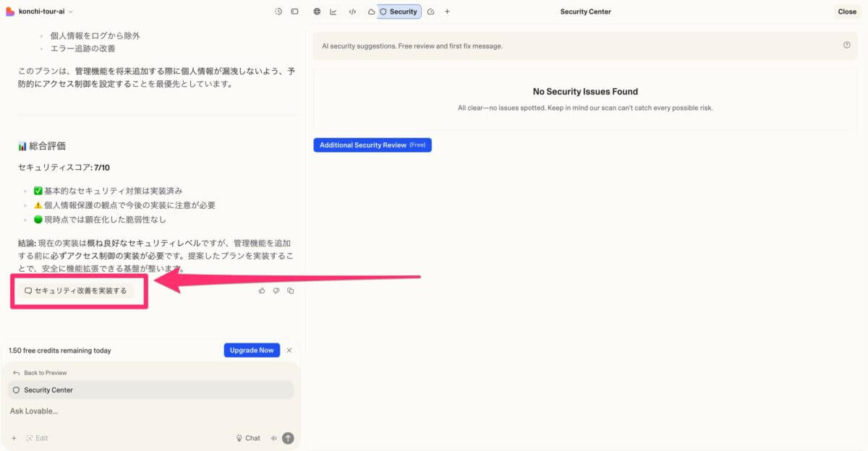Toggle the Edit mode in prompt box
This screenshot has height=451, width=868.
37,438
